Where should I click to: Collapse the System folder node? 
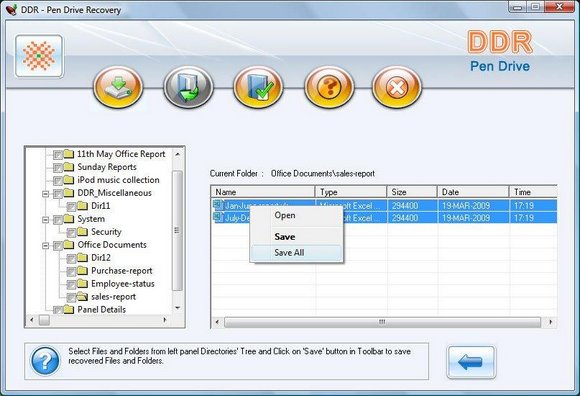[x=45, y=220]
